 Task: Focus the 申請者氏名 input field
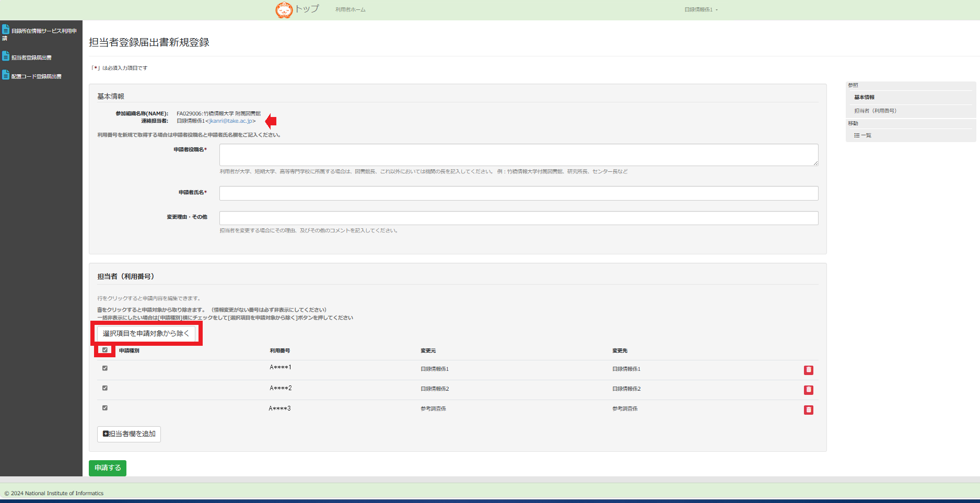519,193
